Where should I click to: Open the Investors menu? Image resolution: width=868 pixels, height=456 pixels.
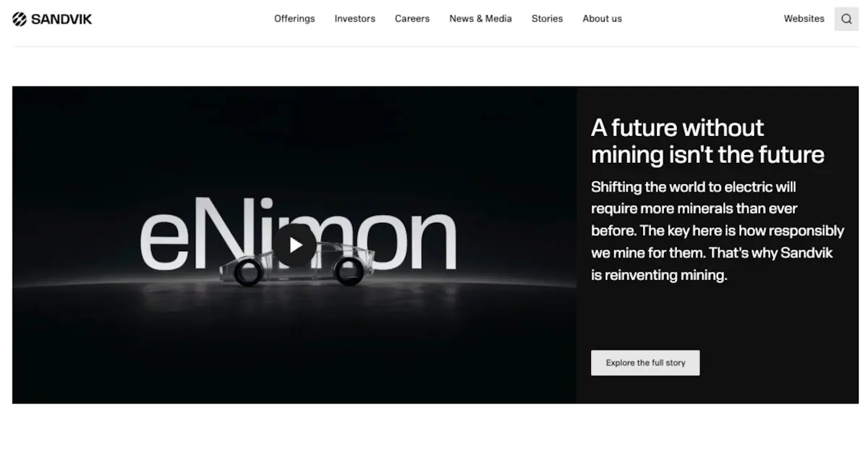[354, 19]
